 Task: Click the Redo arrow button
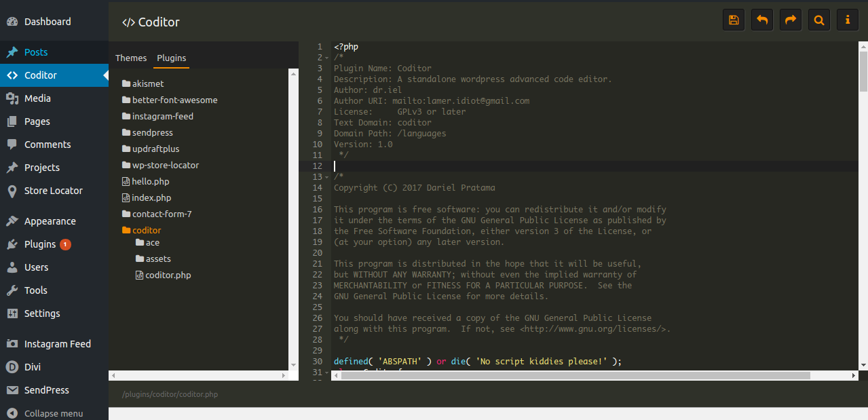[x=791, y=20]
